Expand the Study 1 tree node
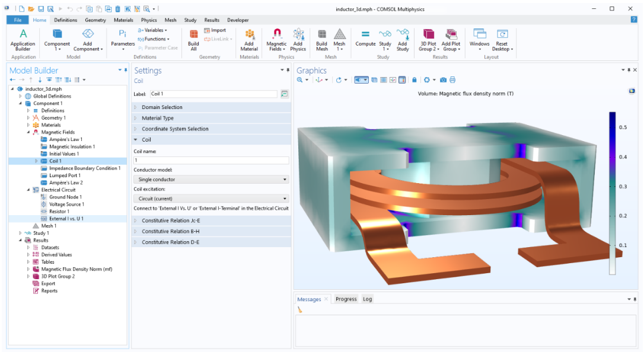The width and height of the screenshot is (644, 352). point(20,233)
